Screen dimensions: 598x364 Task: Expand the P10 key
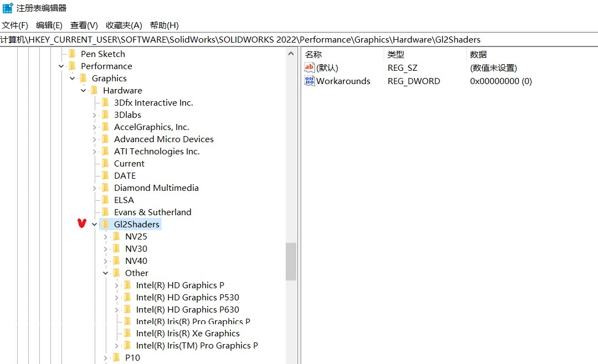pyautogui.click(x=106, y=358)
